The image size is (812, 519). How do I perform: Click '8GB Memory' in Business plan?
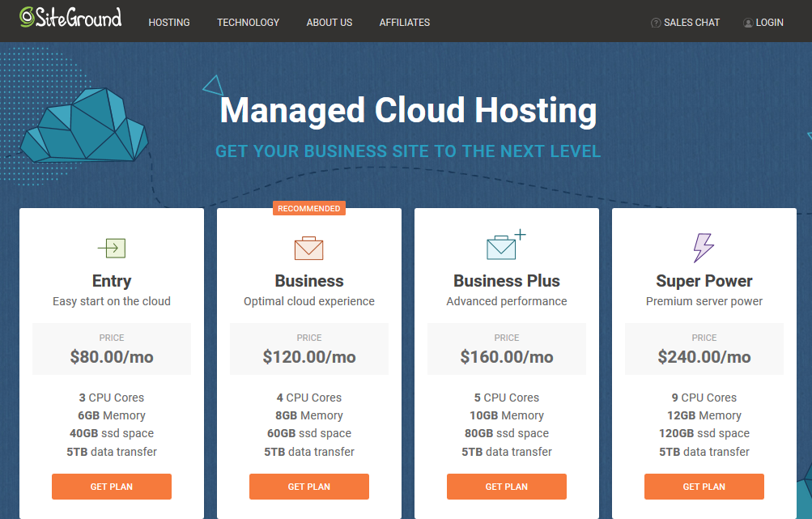pyautogui.click(x=309, y=415)
